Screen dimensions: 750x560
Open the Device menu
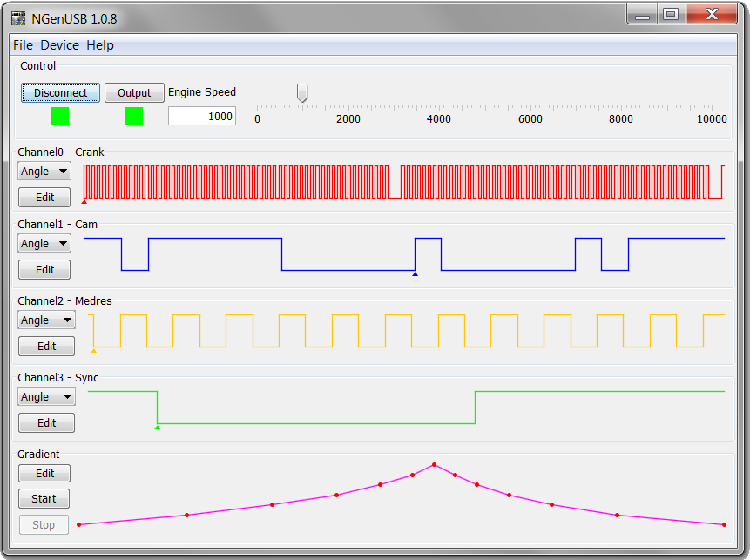[x=60, y=45]
